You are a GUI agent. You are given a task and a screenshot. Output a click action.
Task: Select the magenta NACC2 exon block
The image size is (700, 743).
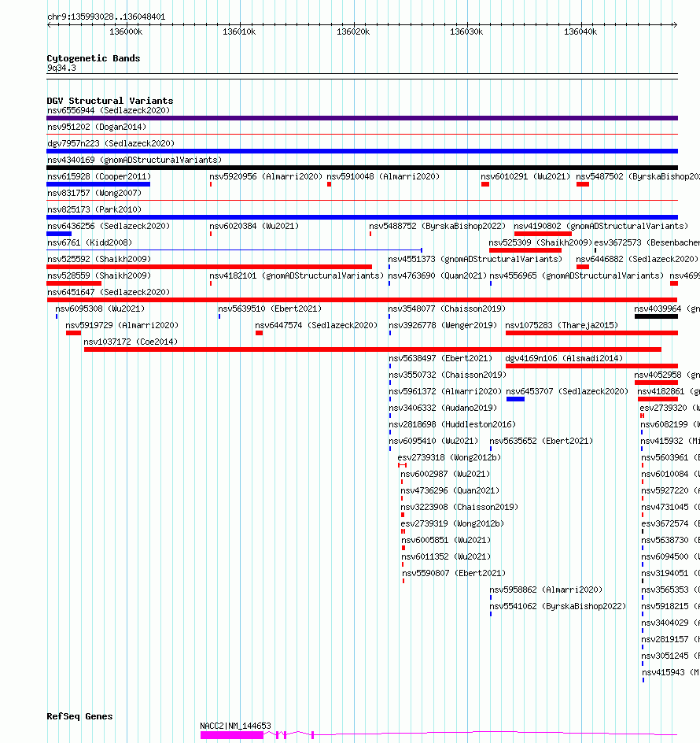232,735
